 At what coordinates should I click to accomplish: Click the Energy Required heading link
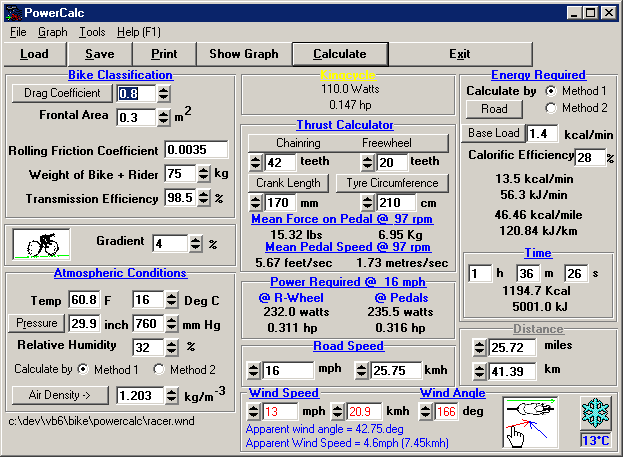[538, 75]
